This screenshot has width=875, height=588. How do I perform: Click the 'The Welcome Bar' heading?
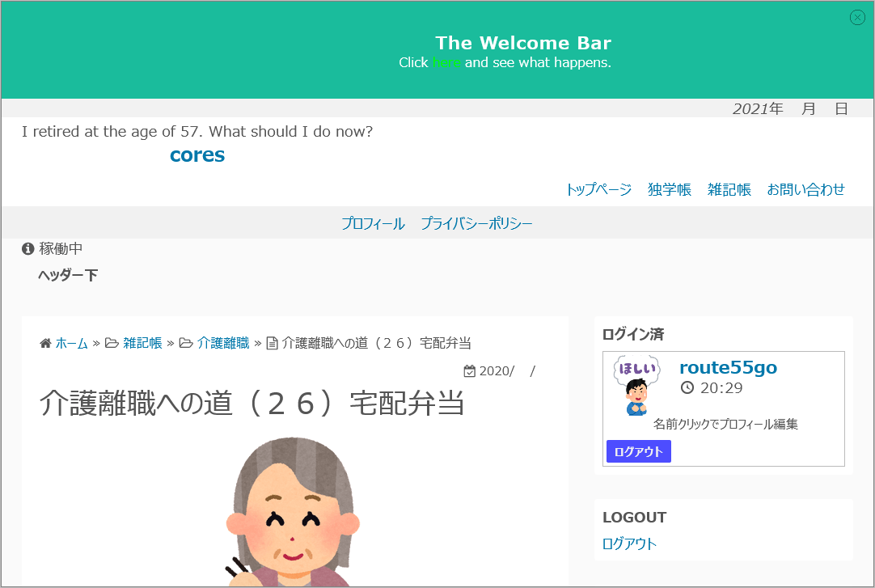523,43
